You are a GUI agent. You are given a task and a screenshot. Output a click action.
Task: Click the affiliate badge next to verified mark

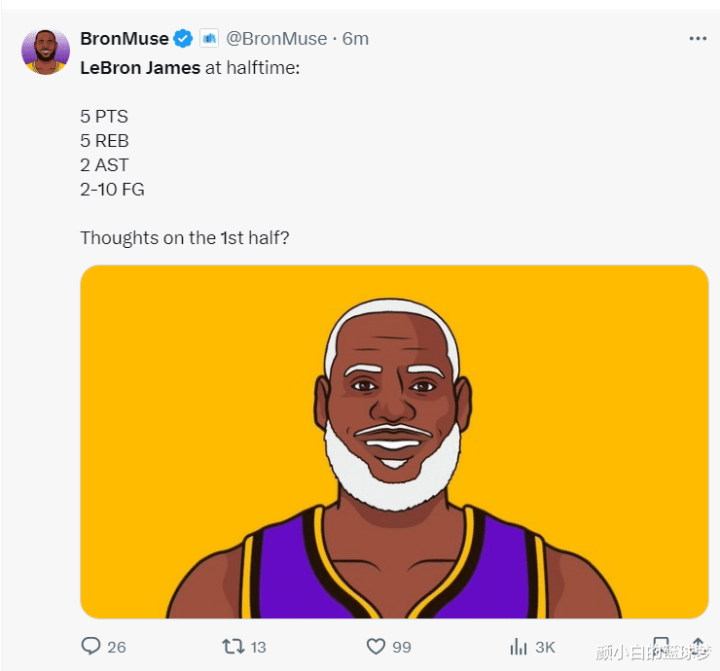pyautogui.click(x=209, y=39)
